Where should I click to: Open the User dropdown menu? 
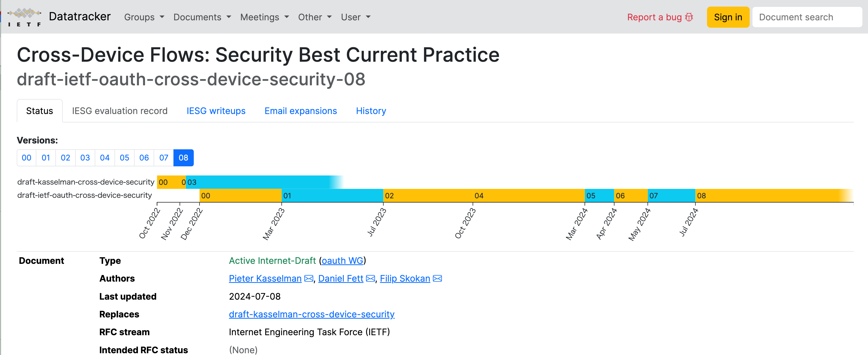pos(356,17)
